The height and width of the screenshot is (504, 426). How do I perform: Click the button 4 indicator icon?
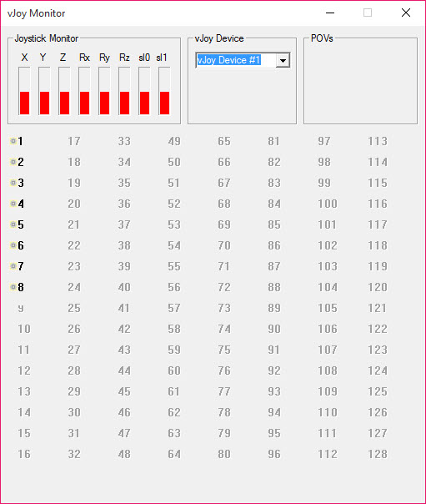(x=13, y=204)
